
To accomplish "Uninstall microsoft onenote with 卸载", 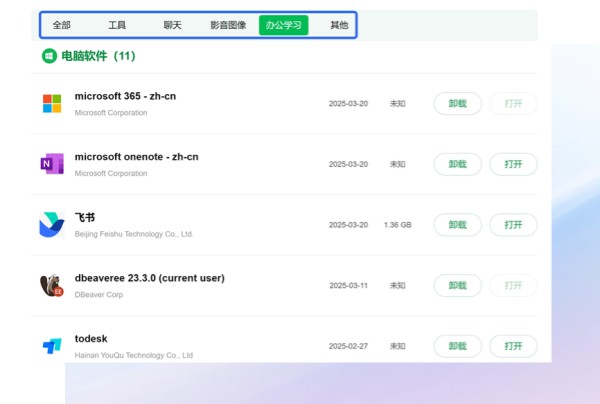I will [x=457, y=164].
